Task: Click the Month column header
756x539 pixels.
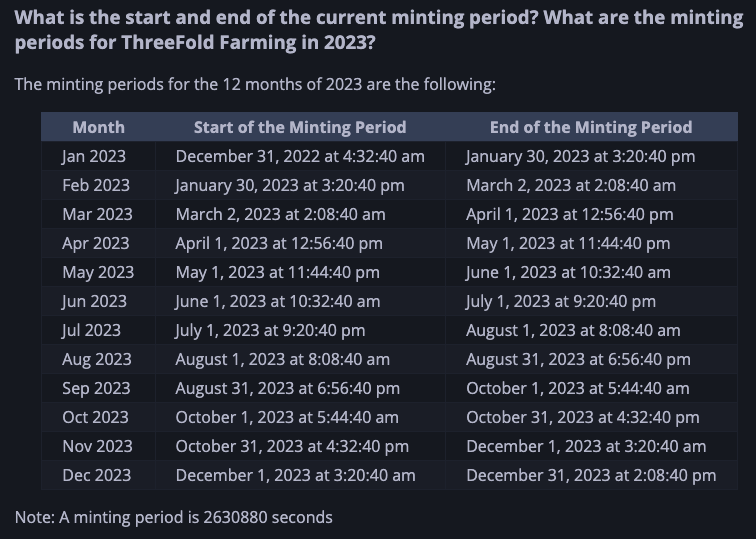Action: [98, 127]
